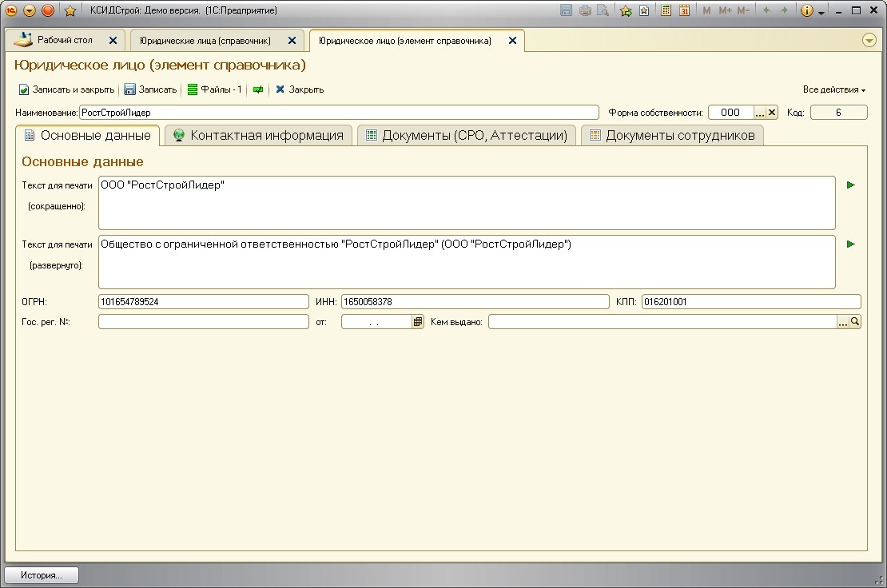Clear Форма собственности with the X button
The height and width of the screenshot is (588, 887).
point(772,113)
